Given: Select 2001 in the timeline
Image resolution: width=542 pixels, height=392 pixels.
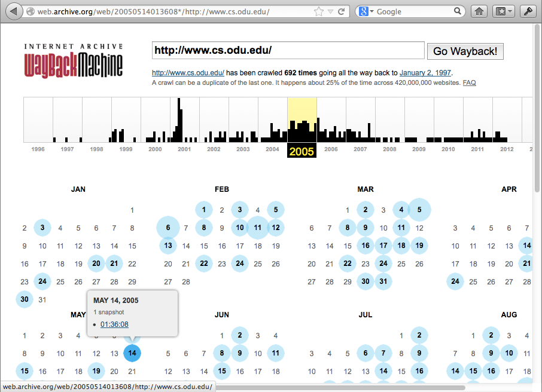Looking at the screenshot, I should [x=184, y=149].
